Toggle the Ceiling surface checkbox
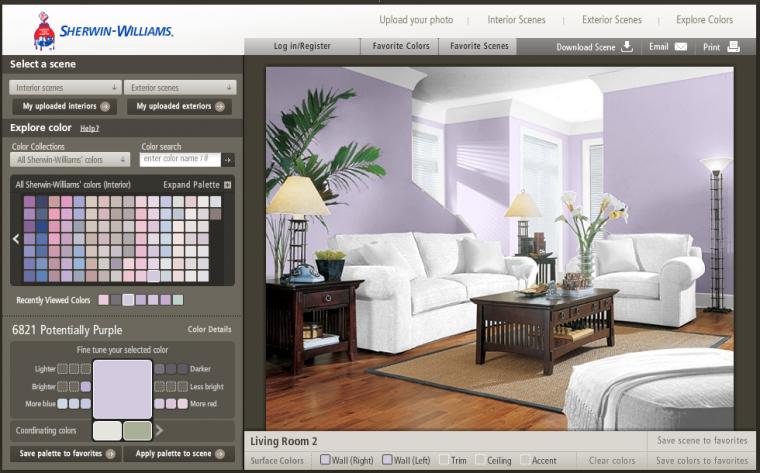 [480, 459]
